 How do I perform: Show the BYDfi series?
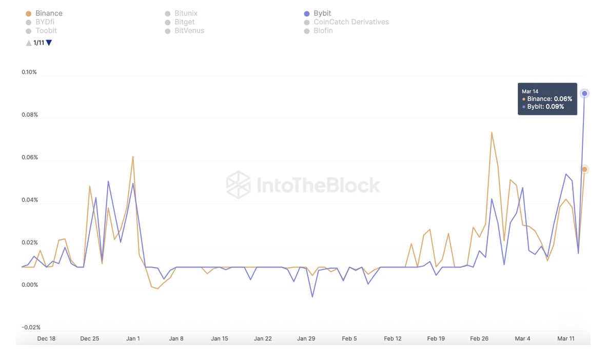[x=40, y=22]
